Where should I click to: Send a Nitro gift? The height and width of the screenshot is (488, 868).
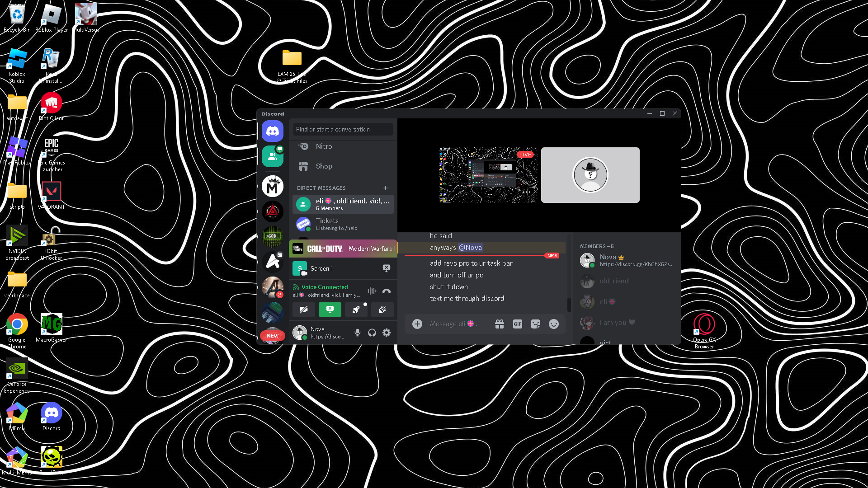[499, 324]
